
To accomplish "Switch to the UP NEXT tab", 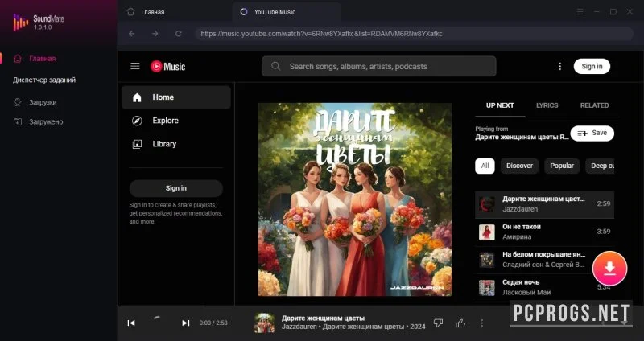I will [x=500, y=105].
